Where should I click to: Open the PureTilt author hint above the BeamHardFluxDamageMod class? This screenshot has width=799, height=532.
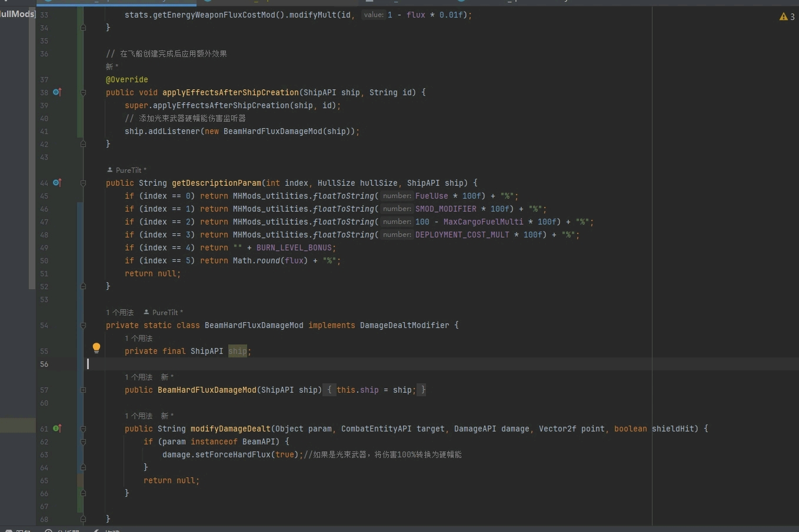coord(164,312)
